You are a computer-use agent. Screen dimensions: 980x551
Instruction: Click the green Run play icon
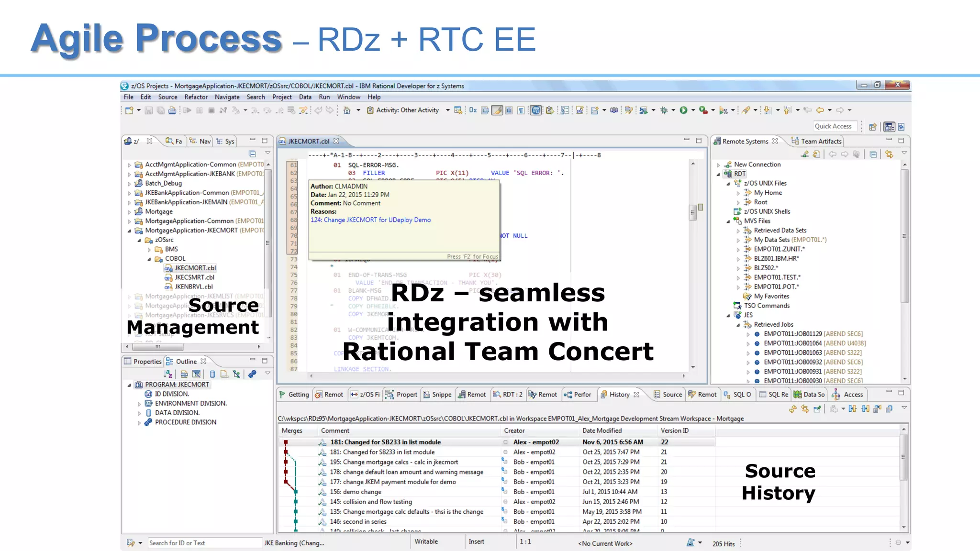(683, 110)
